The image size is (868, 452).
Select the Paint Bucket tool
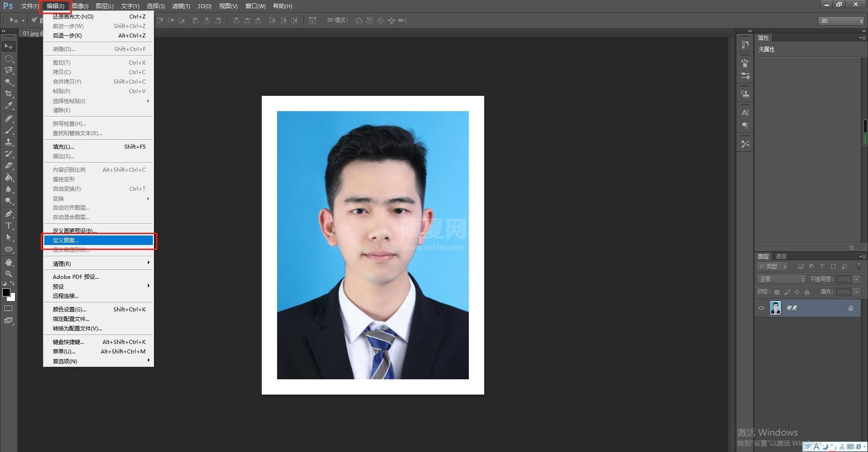coord(9,177)
